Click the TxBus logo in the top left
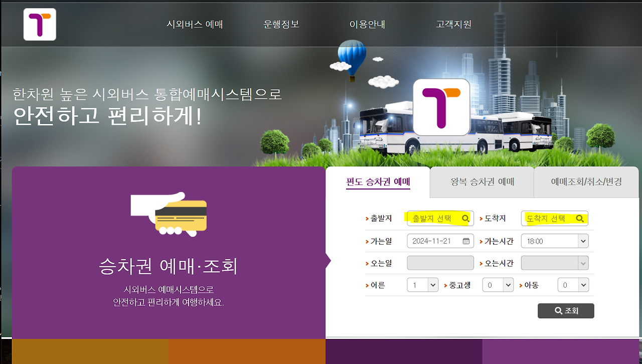 39,24
